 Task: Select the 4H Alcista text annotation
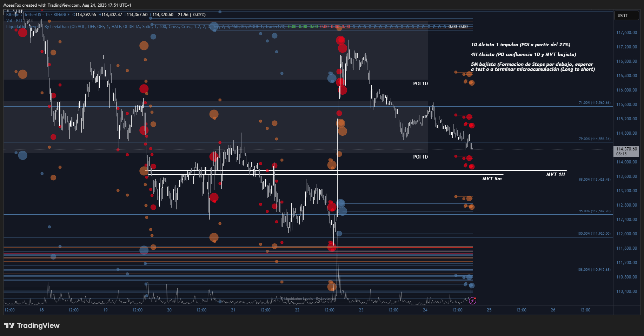click(523, 54)
